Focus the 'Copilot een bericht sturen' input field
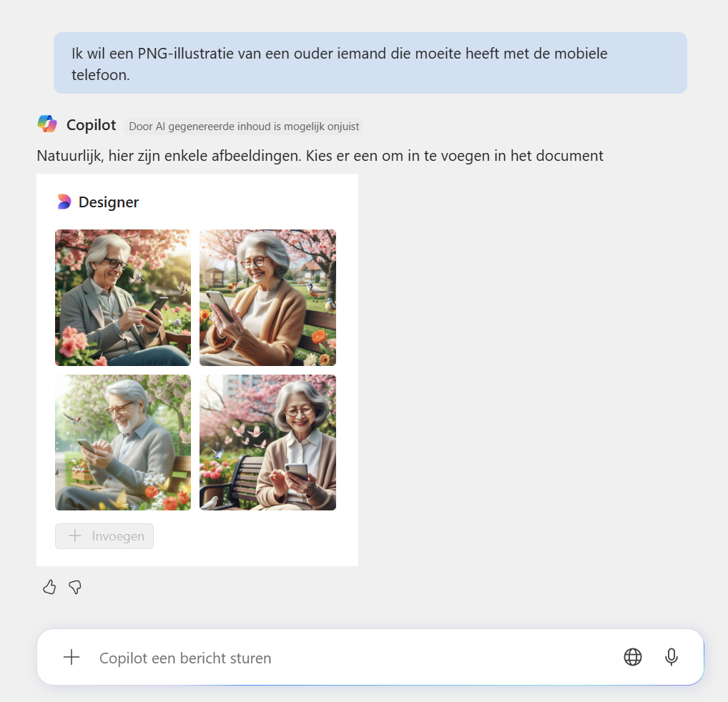728x702 pixels. click(x=353, y=658)
